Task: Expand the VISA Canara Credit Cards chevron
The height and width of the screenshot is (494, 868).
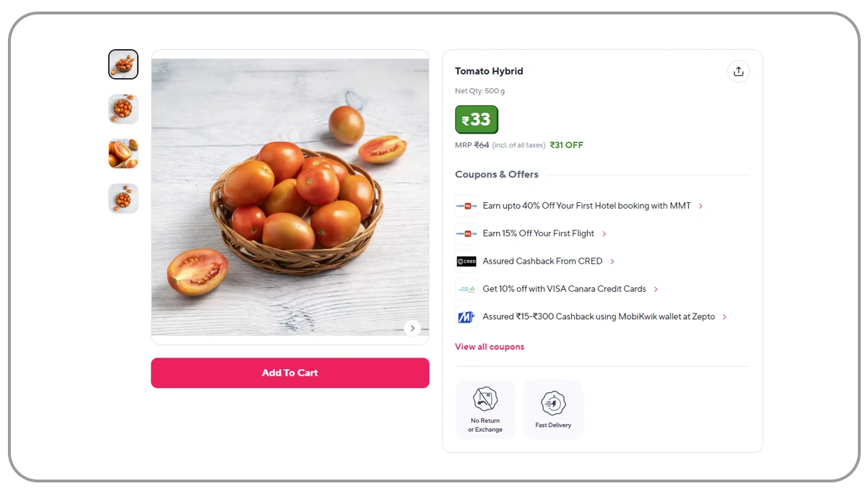Action: (x=656, y=290)
